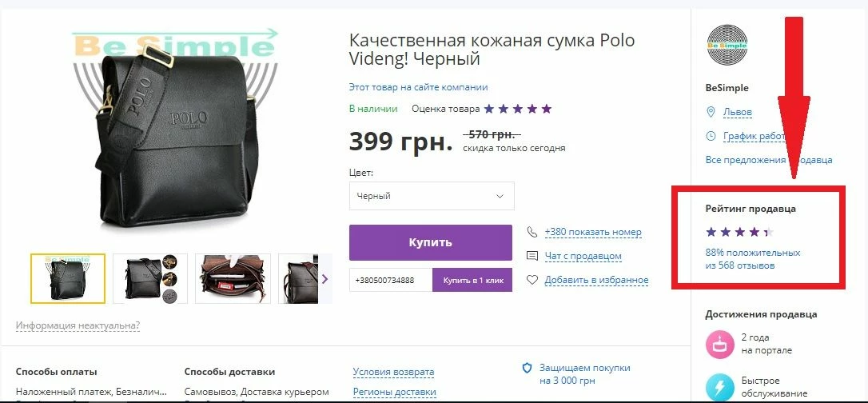Image resolution: width=868 pixels, height=403 pixels.
Task: Click the location pin icon near Львов
Action: coord(711,113)
